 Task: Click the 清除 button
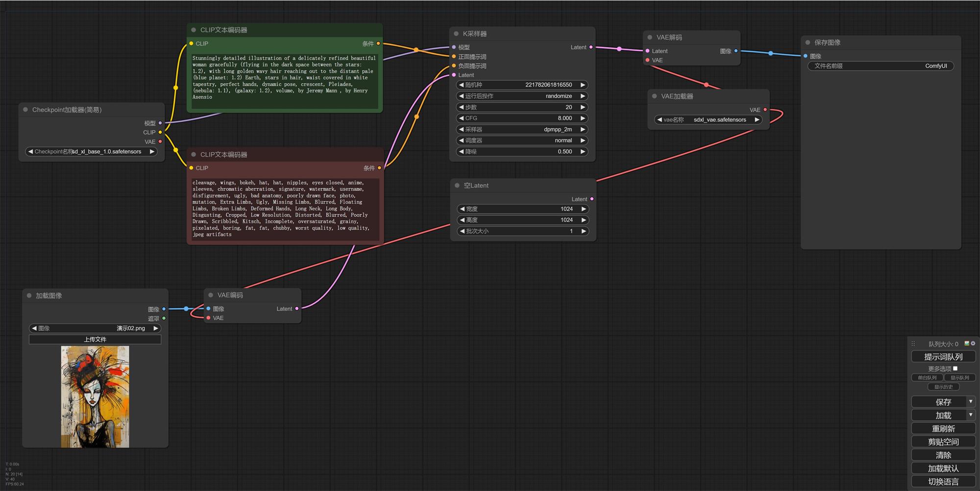[943, 455]
